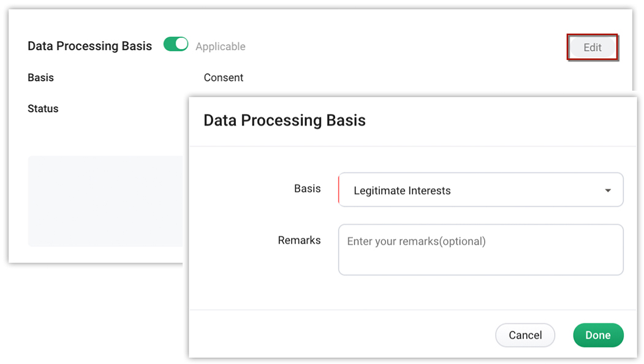
Task: Click the red required marker on Basis field
Action: point(339,190)
